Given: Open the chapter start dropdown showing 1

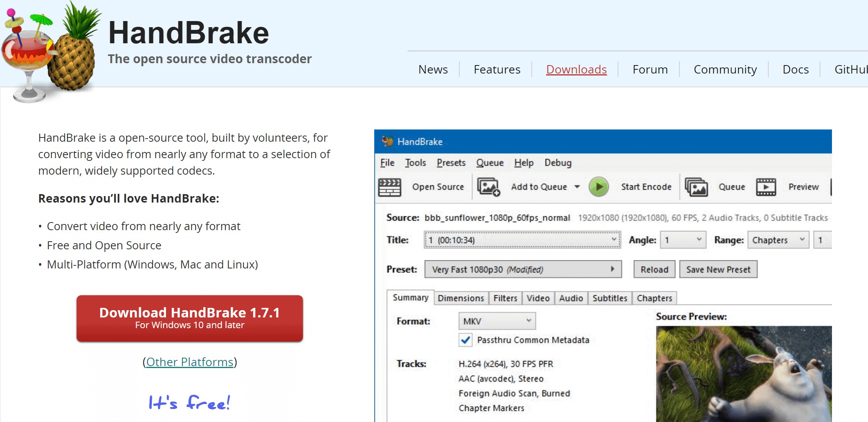Looking at the screenshot, I should [x=823, y=240].
